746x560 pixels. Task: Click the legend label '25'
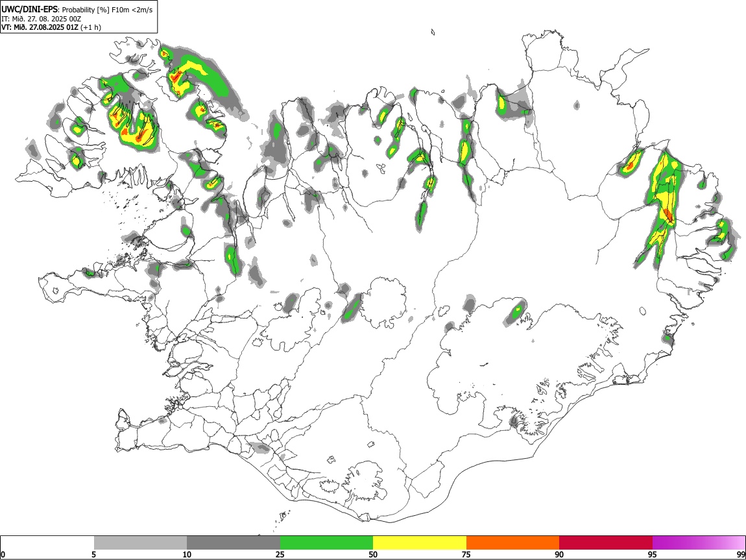point(280,555)
